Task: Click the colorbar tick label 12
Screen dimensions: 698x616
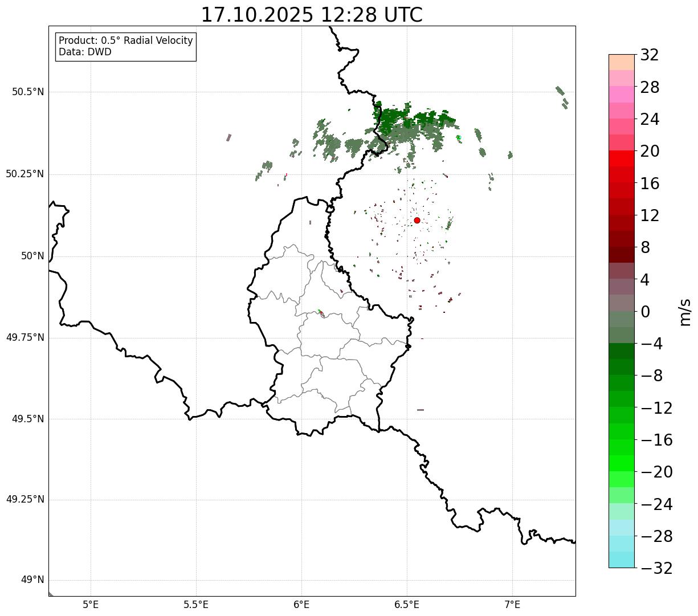Action: click(x=650, y=215)
